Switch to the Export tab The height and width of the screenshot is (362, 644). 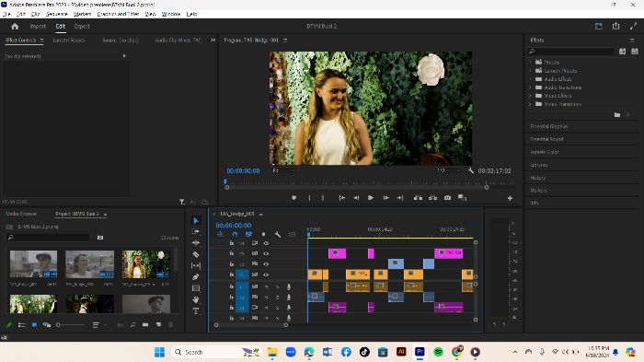[82, 27]
